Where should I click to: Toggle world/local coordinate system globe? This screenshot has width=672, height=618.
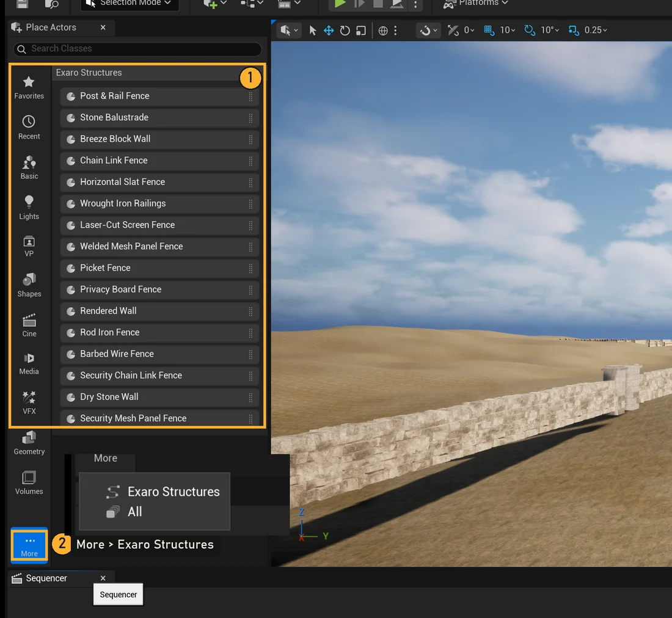click(383, 31)
